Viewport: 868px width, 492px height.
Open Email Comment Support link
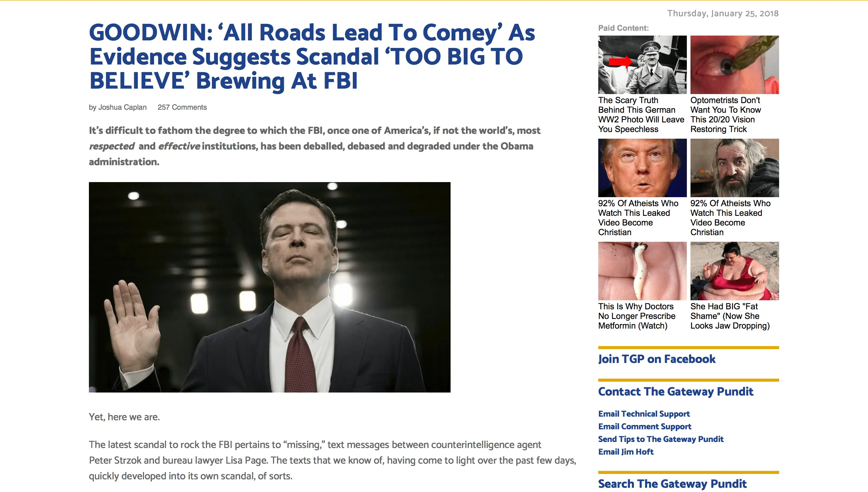(x=644, y=427)
